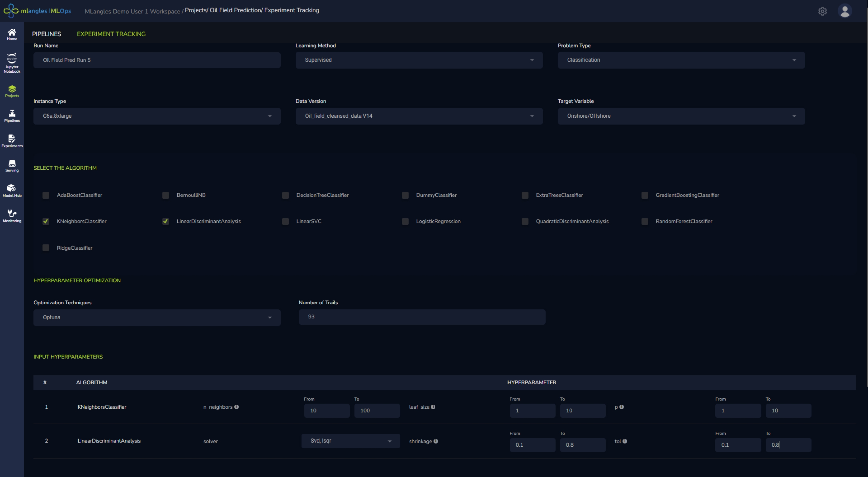Edit tol From value 0.1

738,445
